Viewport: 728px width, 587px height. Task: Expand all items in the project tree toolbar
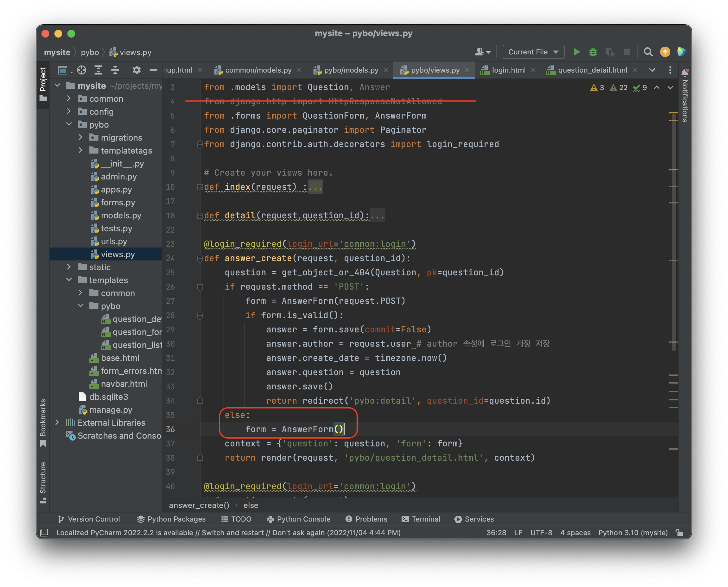[x=98, y=70]
